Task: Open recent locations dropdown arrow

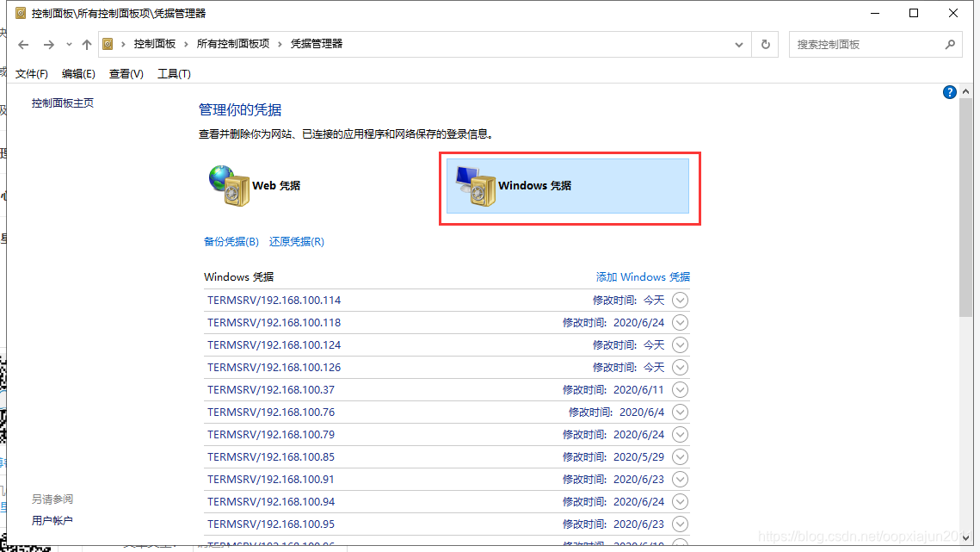Action: pyautogui.click(x=69, y=45)
